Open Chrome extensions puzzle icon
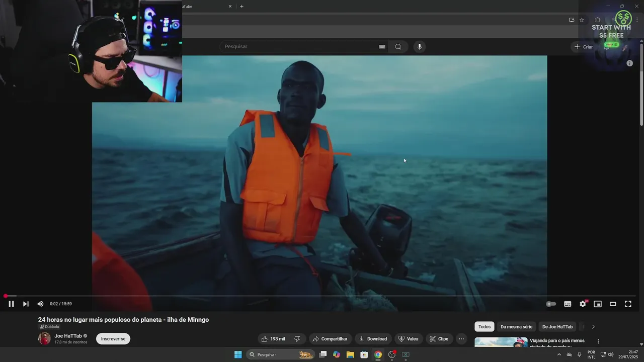This screenshot has width=644, height=362. click(598, 20)
